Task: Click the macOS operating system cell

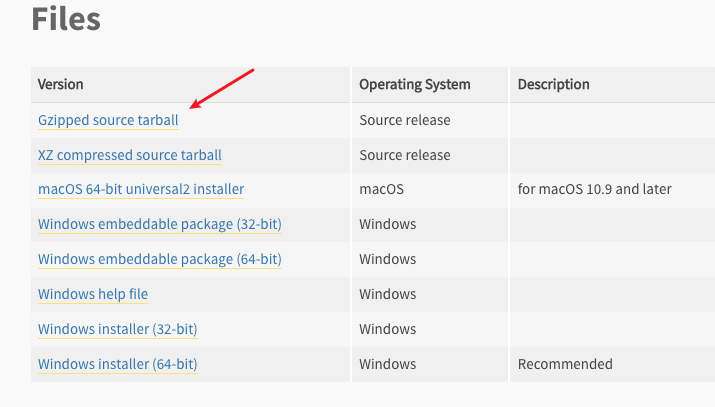Action: point(380,189)
